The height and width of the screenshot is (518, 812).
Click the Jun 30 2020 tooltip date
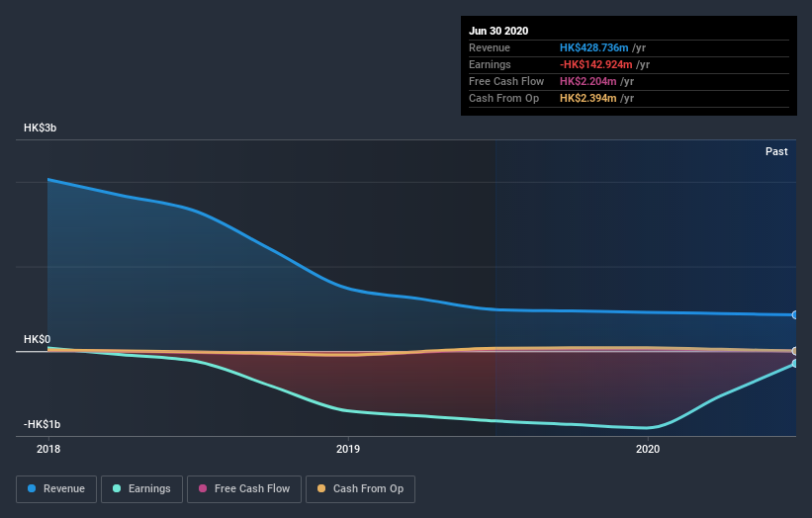click(x=498, y=31)
